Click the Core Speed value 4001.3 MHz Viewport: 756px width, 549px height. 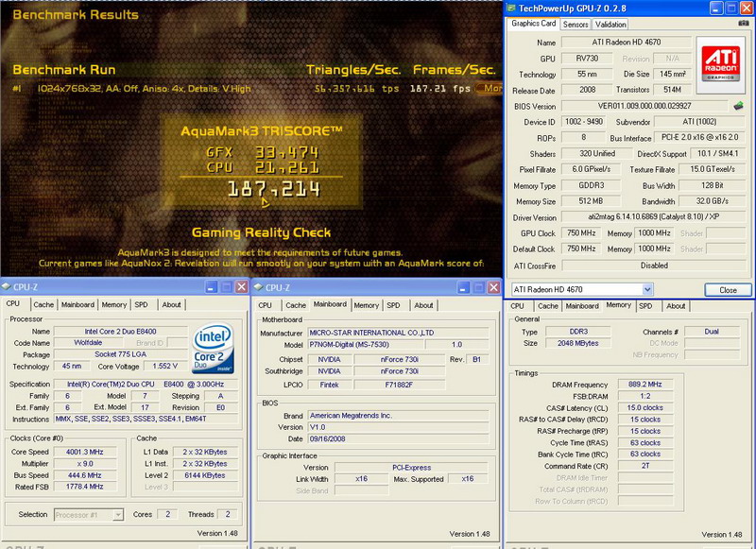84,452
